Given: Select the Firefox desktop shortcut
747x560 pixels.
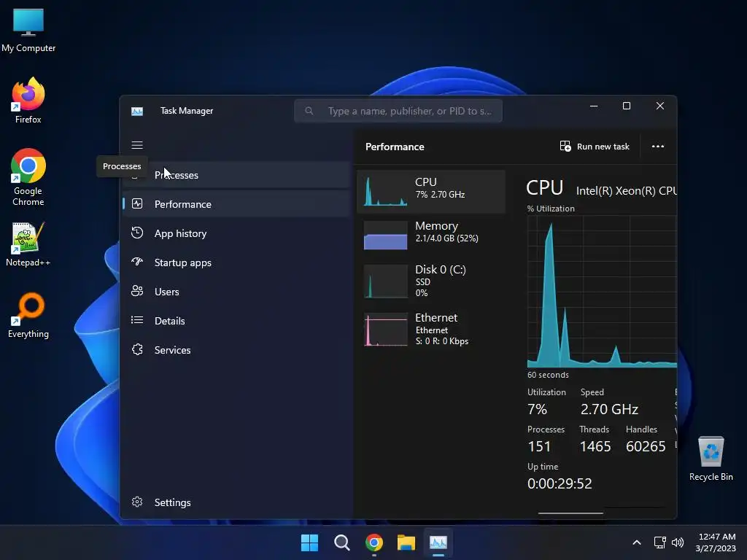Looking at the screenshot, I should 28,101.
